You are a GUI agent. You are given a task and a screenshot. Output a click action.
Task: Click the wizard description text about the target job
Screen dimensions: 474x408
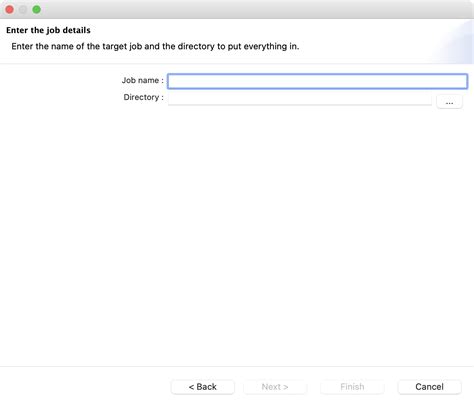(x=155, y=46)
